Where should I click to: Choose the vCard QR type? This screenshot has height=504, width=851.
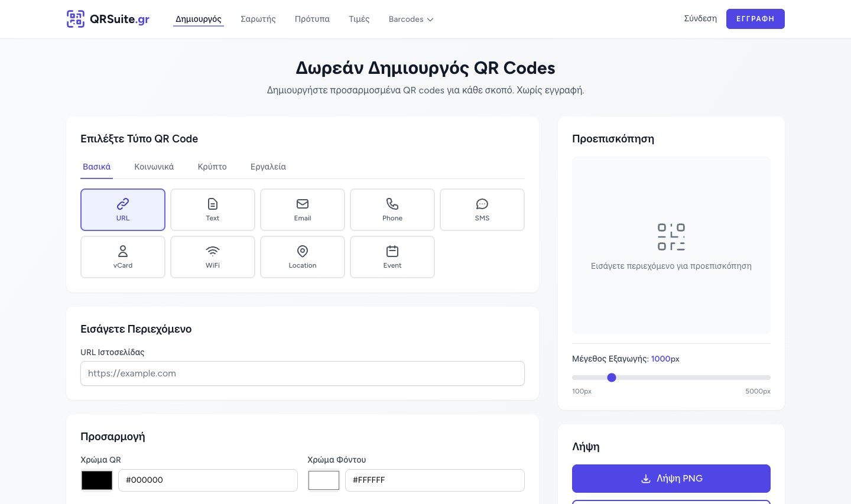(123, 257)
